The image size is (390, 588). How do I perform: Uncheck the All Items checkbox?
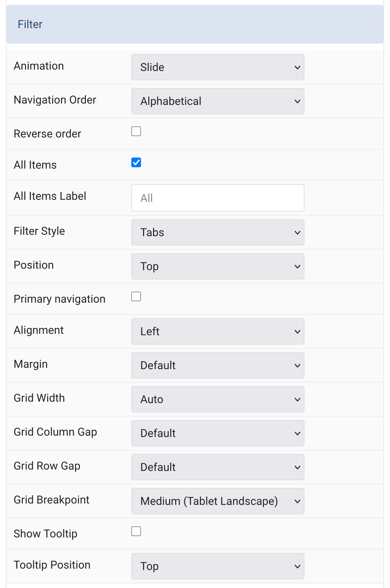click(x=136, y=162)
